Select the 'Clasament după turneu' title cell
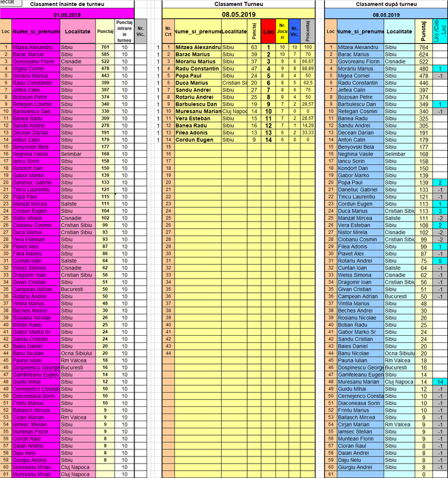 [386, 4]
